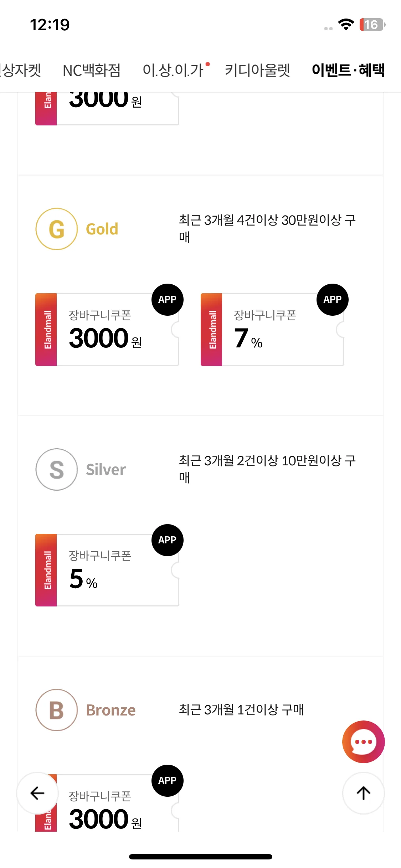The width and height of the screenshot is (401, 868).
Task: Download the Silver 5% cart coupon
Action: click(x=107, y=570)
